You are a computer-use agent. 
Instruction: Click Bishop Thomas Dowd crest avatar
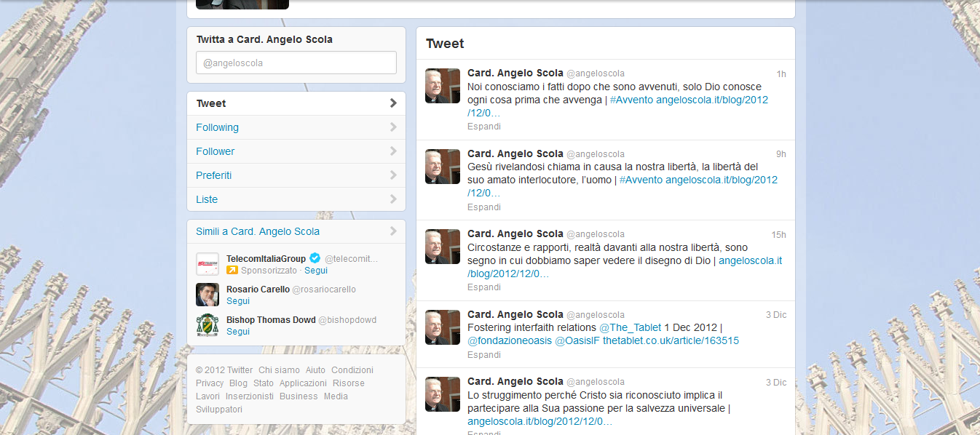[208, 325]
